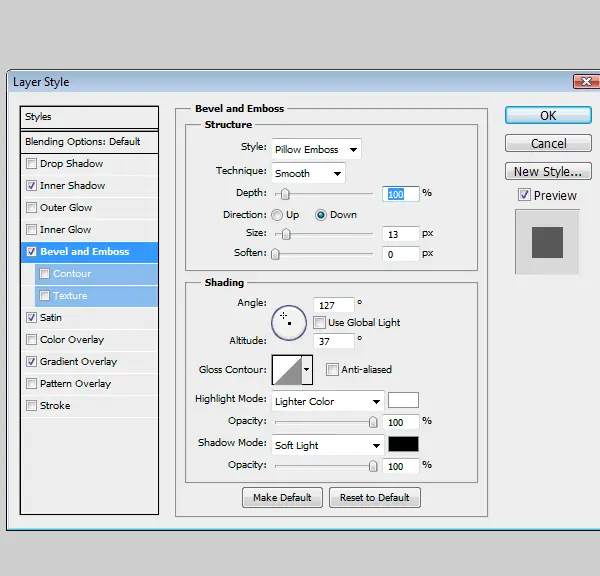Select the Styles panel entry
Viewport: 600px width, 576px height.
(x=89, y=117)
